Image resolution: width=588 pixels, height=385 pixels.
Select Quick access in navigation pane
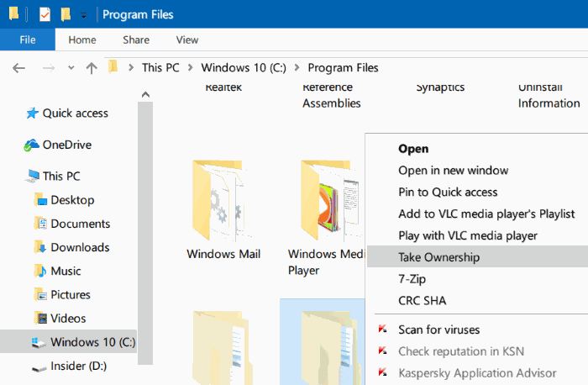tap(76, 113)
